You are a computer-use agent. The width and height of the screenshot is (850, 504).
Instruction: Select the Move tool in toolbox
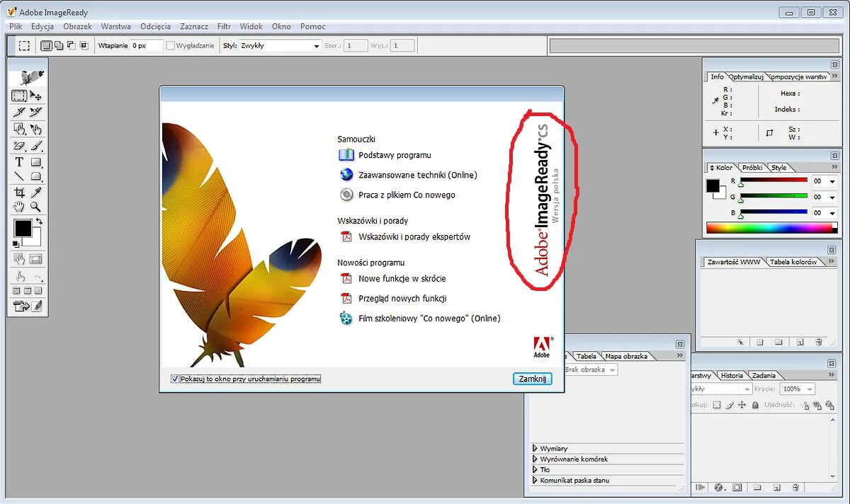[35, 96]
